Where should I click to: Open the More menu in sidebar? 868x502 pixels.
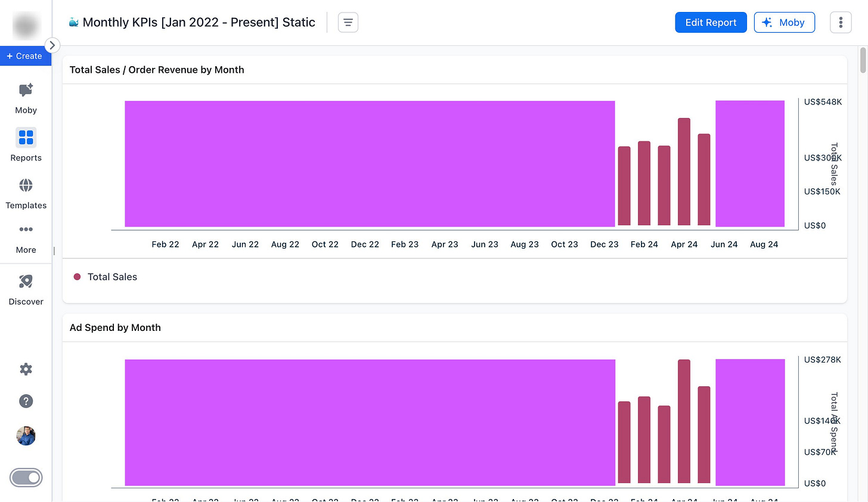pyautogui.click(x=26, y=238)
